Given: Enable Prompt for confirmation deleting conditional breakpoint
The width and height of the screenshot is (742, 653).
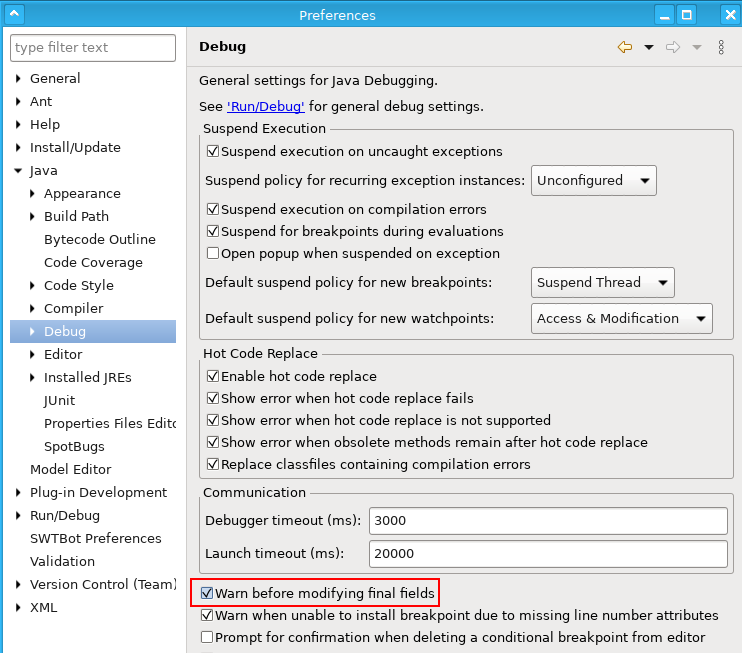Looking at the screenshot, I should point(207,637).
